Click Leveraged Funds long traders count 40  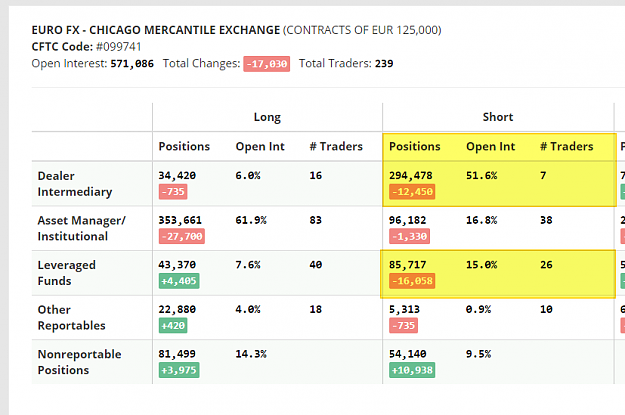point(316,265)
